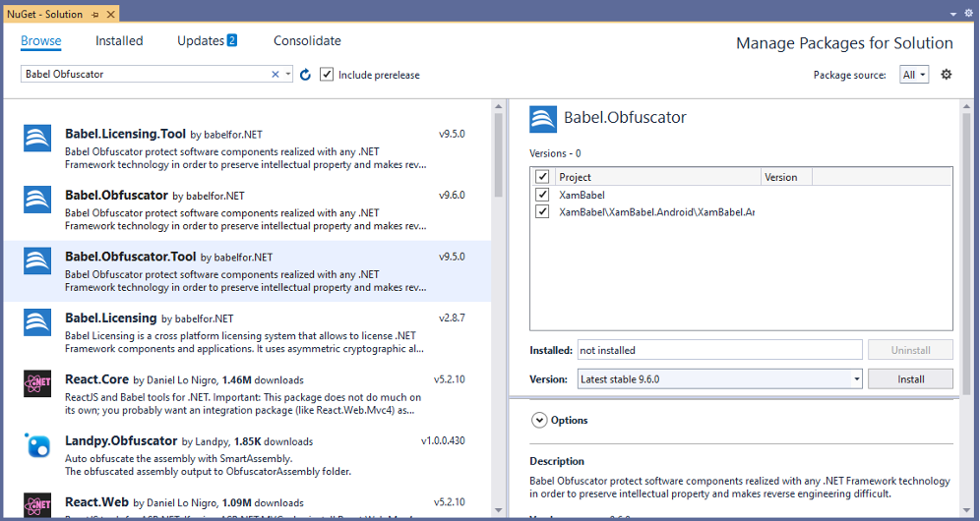Select the Landpy.Obfuscator package title

[x=121, y=440]
